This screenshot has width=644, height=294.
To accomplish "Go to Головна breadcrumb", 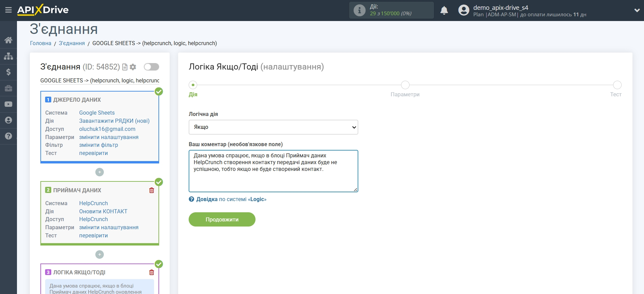I will pyautogui.click(x=41, y=43).
